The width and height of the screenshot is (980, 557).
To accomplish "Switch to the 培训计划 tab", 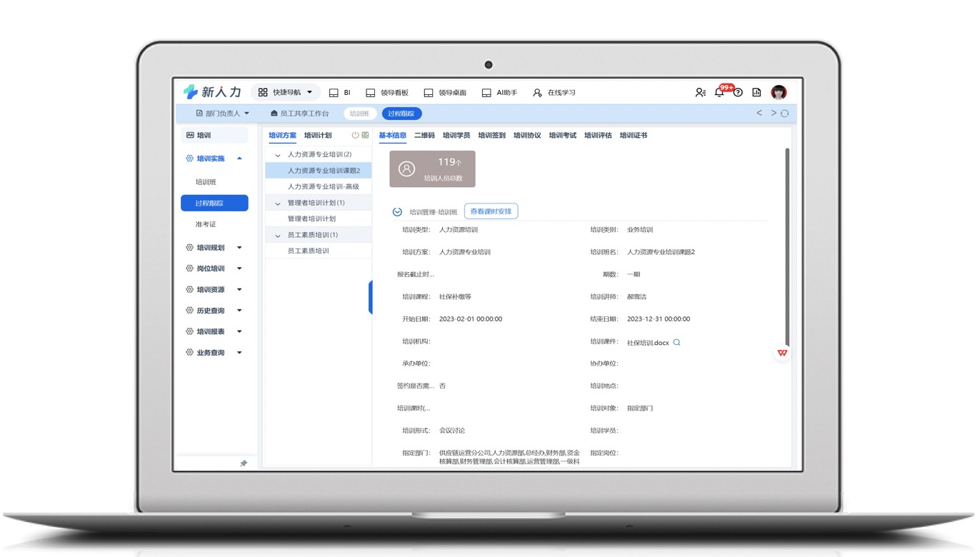I will pos(317,135).
